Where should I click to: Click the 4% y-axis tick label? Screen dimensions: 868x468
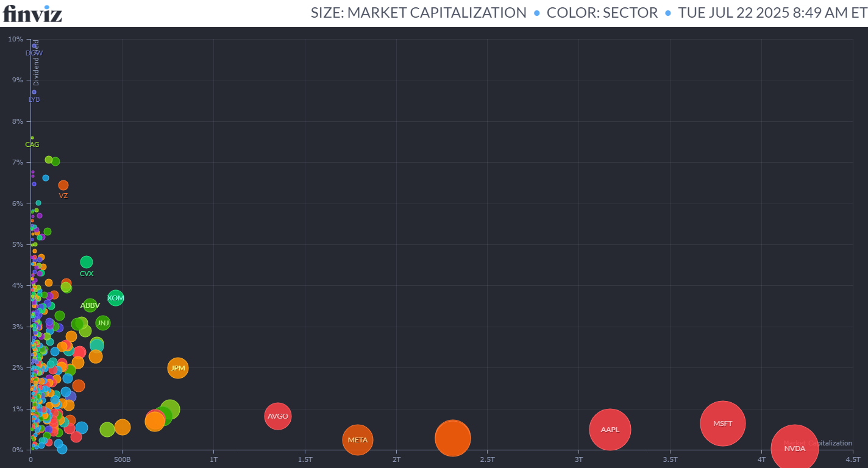point(18,285)
